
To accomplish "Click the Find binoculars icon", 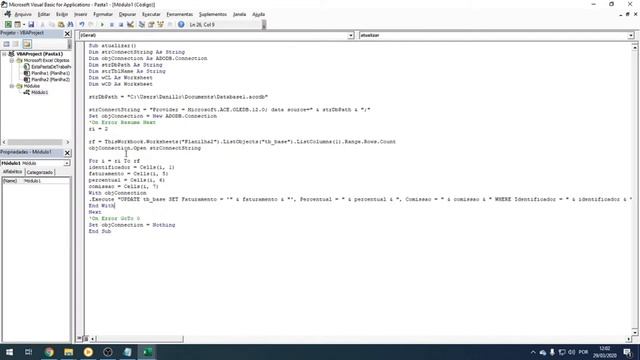I will pyautogui.click(x=70, y=24).
